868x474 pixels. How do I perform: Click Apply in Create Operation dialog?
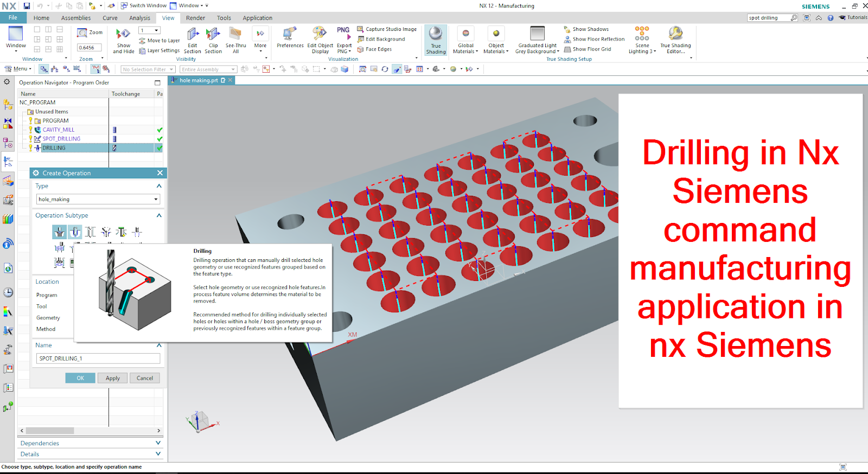(x=113, y=378)
